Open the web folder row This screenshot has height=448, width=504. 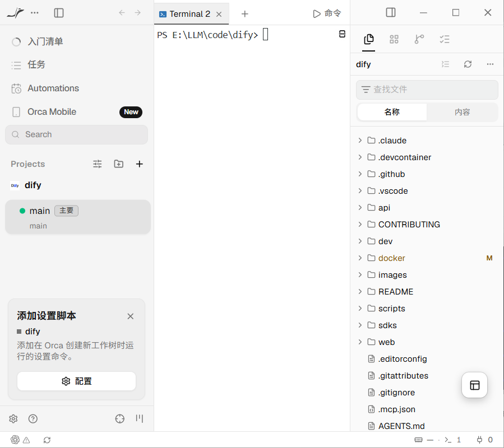[x=427, y=342]
